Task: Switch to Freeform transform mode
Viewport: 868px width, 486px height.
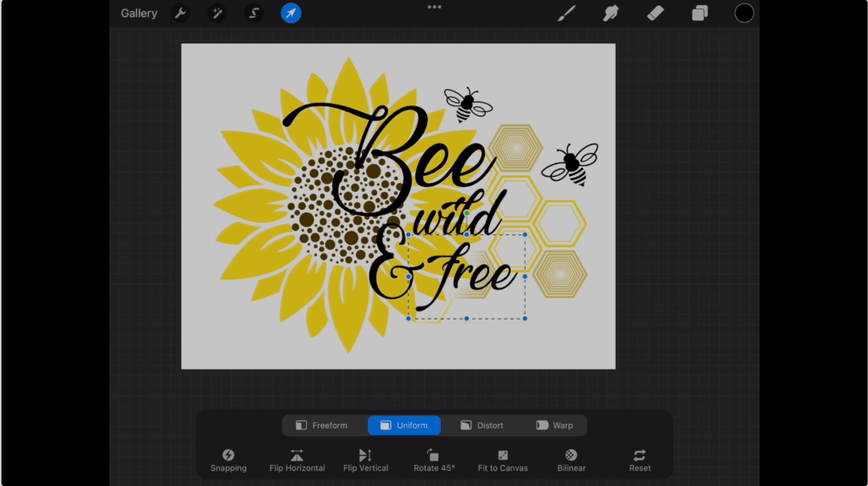Action: pyautogui.click(x=321, y=426)
